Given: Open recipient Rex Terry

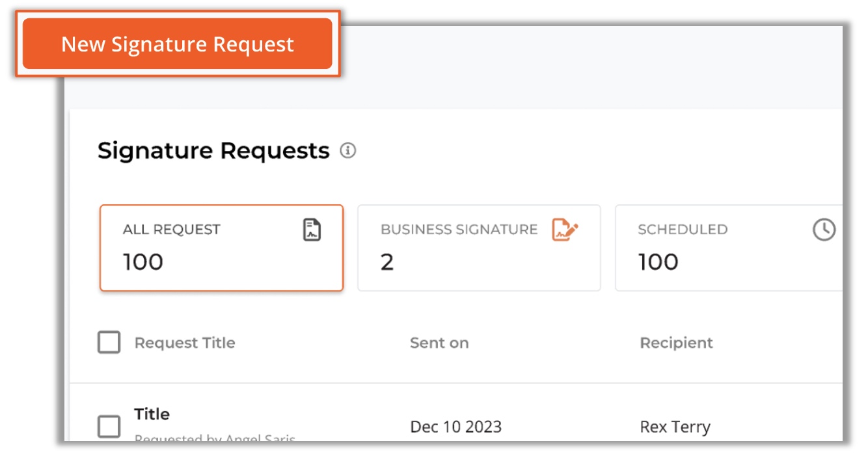Looking at the screenshot, I should pos(675,427).
